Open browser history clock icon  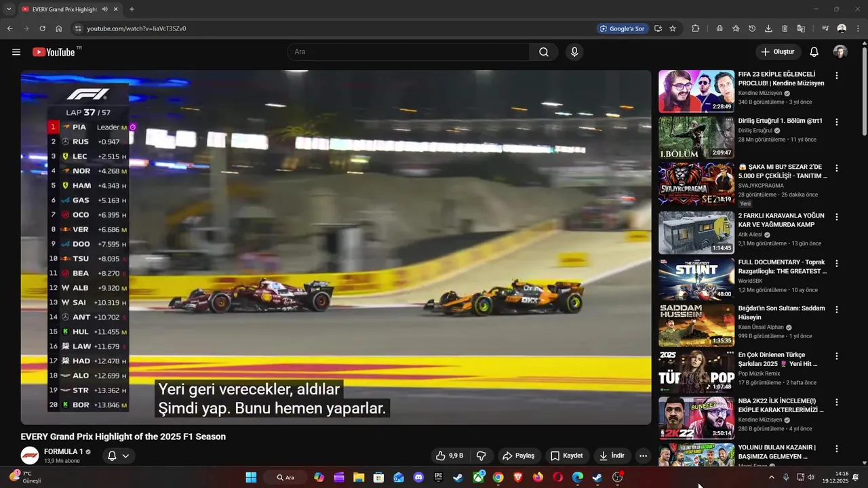752,28
